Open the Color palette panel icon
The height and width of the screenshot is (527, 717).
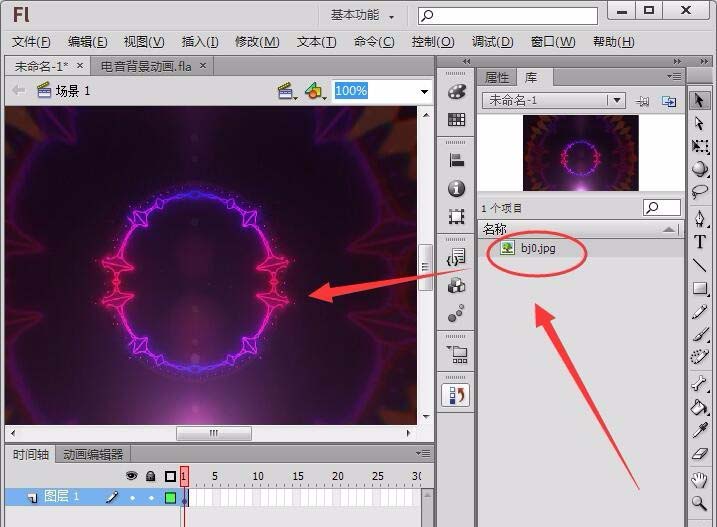click(456, 91)
